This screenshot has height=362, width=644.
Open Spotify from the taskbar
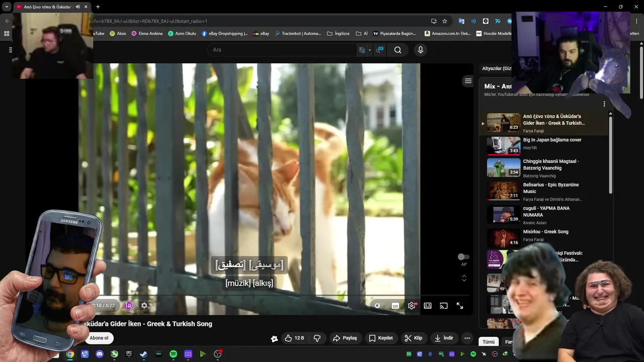(x=173, y=354)
